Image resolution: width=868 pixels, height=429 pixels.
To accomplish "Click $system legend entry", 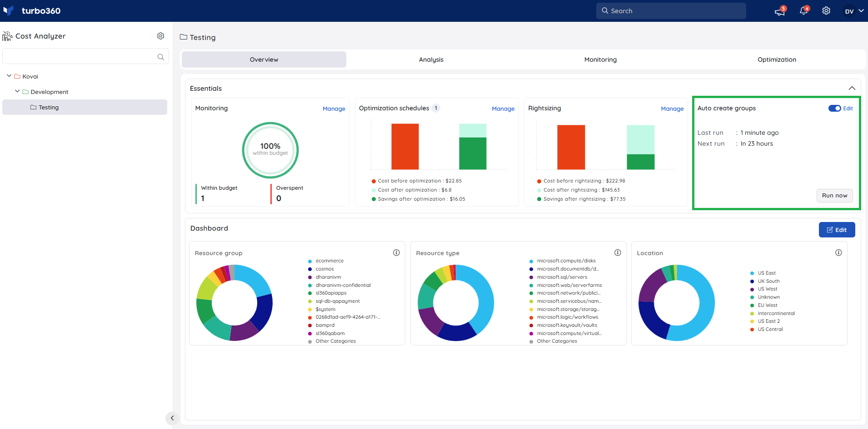I will pos(322,310).
